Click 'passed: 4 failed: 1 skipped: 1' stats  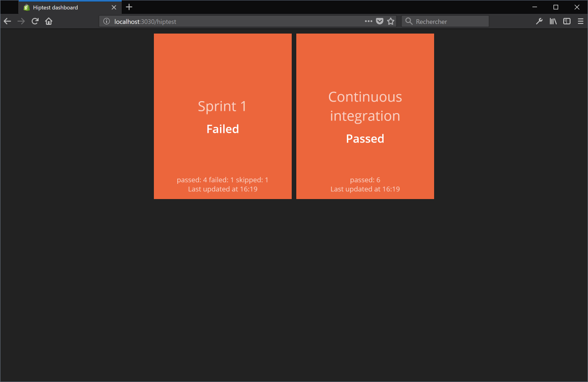[x=223, y=180]
